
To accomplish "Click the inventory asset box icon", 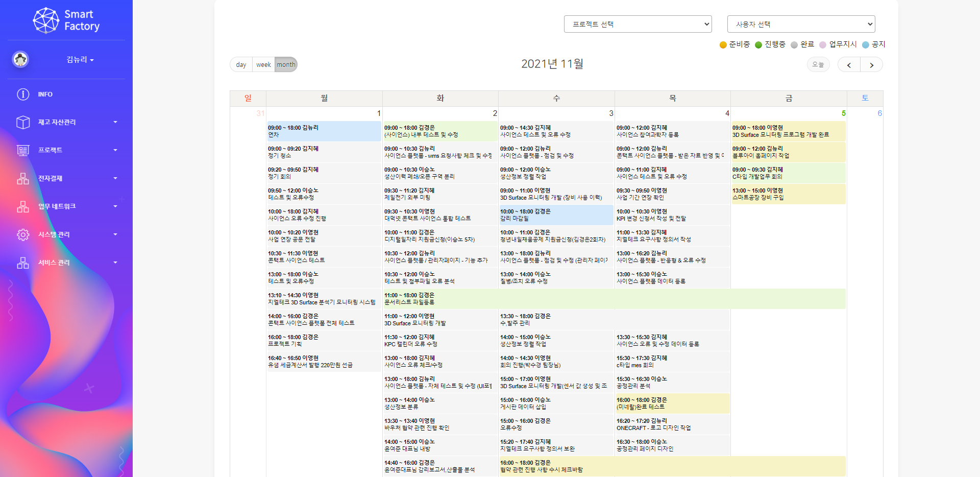I will coord(23,123).
